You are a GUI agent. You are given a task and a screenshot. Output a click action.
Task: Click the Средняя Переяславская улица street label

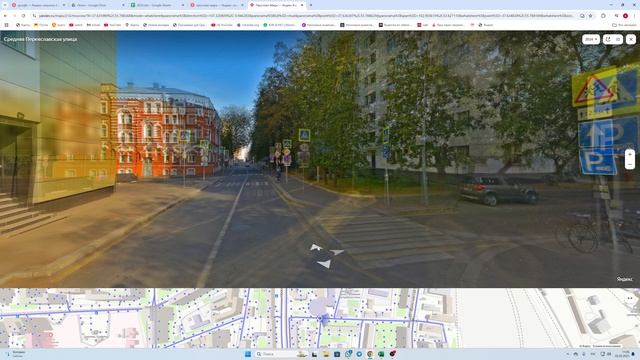click(x=40, y=39)
